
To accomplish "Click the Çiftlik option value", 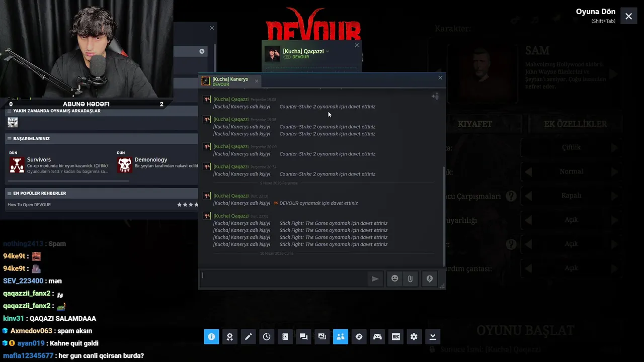I will pos(571,147).
